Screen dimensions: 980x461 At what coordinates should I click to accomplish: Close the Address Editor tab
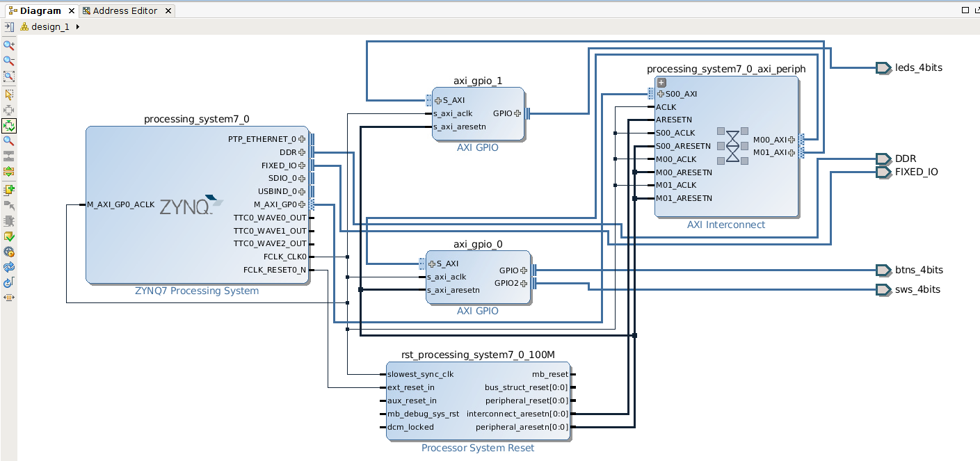(169, 11)
